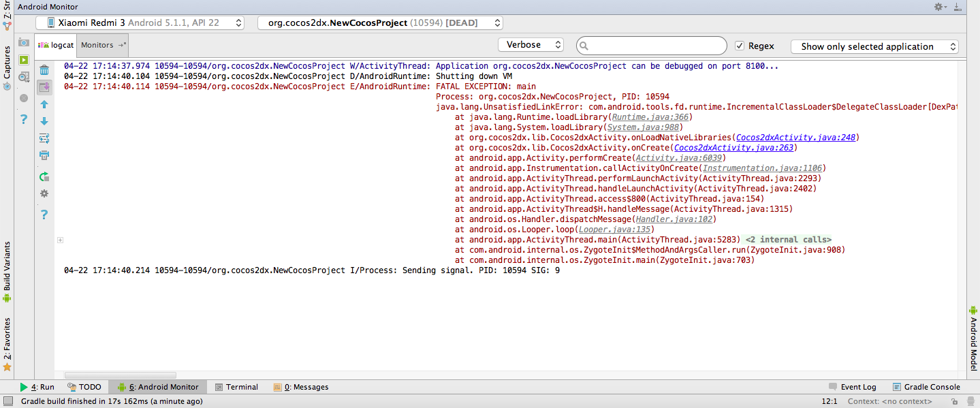Open the 0: Messages tool window

(301, 387)
